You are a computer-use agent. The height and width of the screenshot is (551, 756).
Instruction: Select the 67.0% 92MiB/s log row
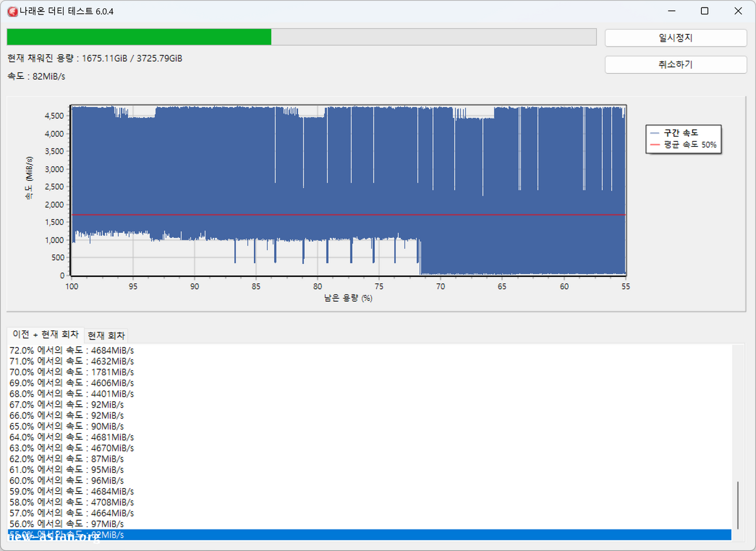[x=369, y=404]
